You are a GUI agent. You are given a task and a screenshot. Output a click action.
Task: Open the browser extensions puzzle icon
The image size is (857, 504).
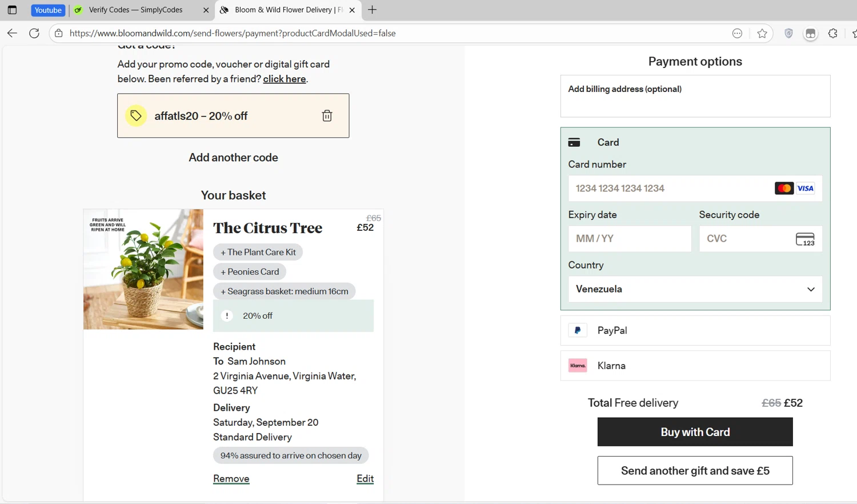click(x=832, y=34)
